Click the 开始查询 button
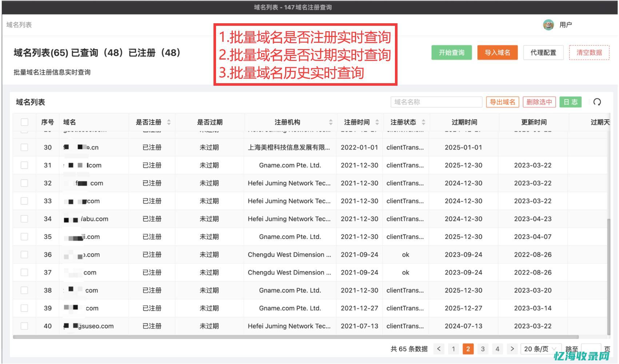This screenshot has width=619, height=364. 451,53
